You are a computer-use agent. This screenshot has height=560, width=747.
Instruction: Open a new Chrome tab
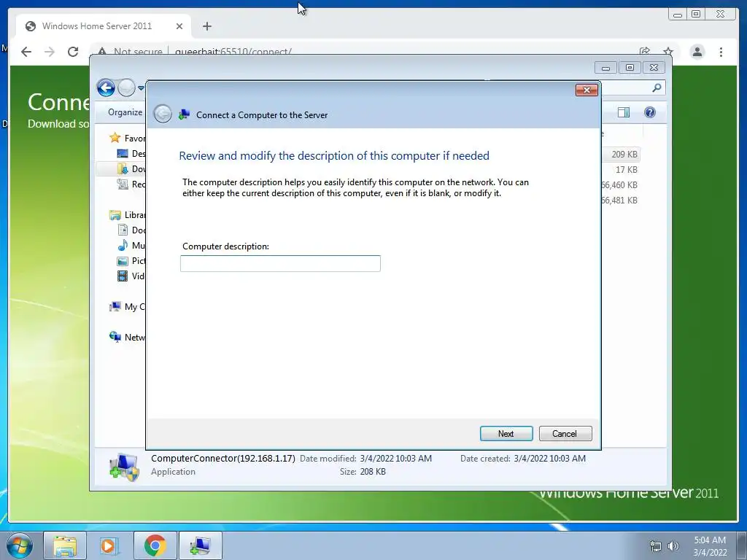click(206, 26)
